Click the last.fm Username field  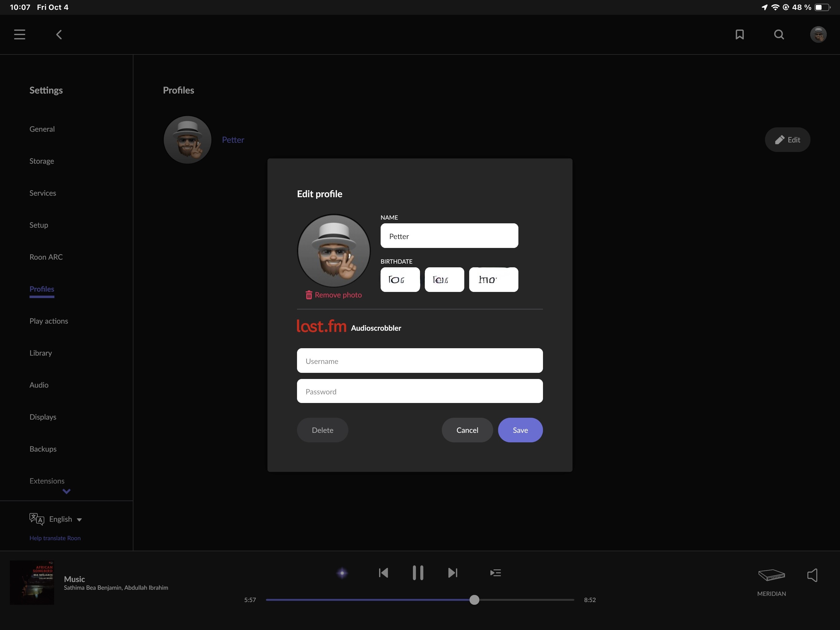(x=419, y=361)
